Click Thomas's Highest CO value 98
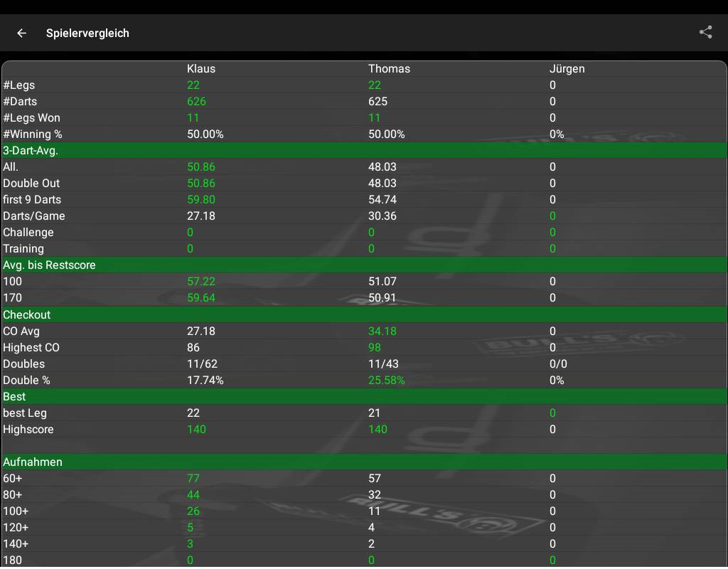 pyautogui.click(x=375, y=348)
